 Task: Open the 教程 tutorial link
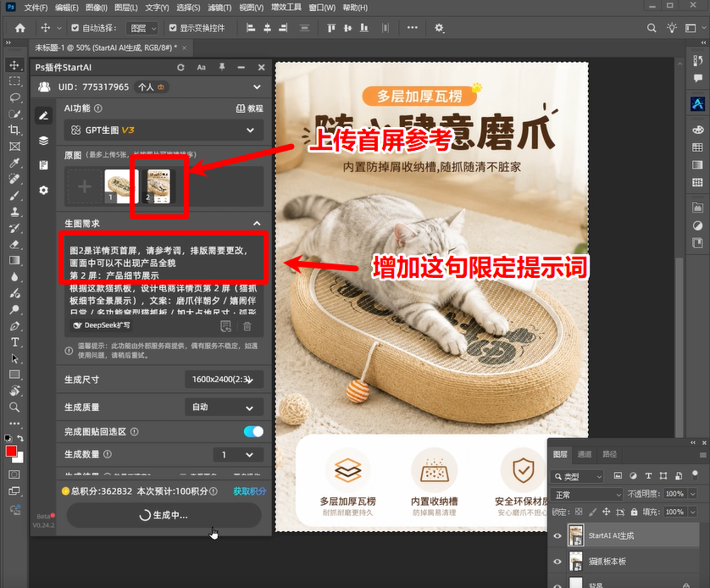tap(249, 108)
